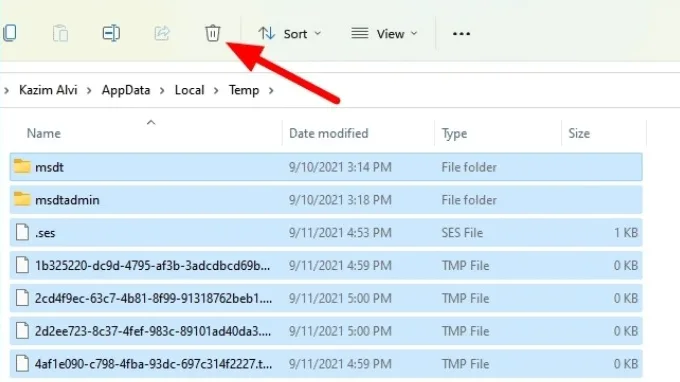Image resolution: width=680 pixels, height=382 pixels.
Task: Select file 2cd4f9ec-63c7-4b81-8f99 TMP
Action: pyautogui.click(x=153, y=298)
